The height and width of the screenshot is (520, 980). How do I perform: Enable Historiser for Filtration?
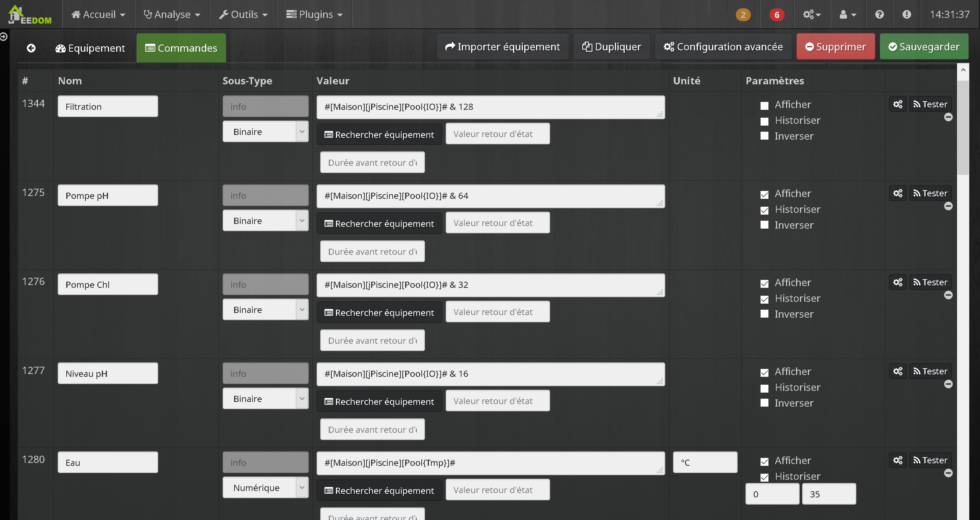tap(764, 121)
